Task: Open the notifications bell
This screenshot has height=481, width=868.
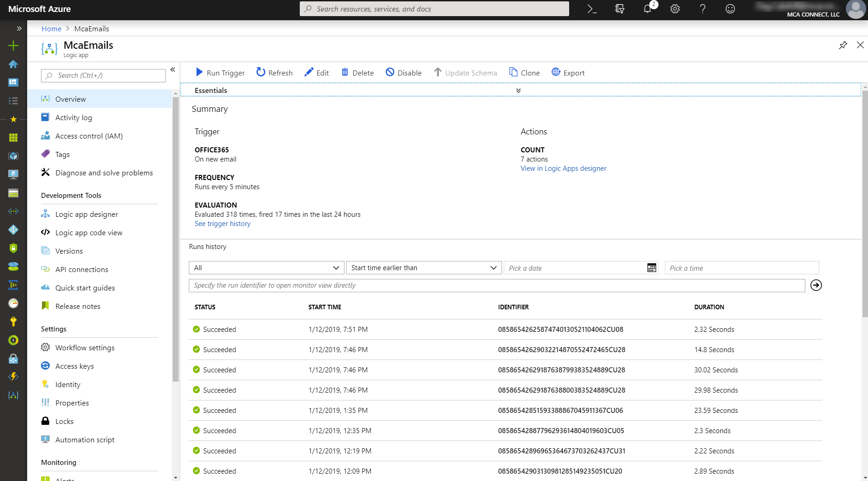Action: pos(647,9)
